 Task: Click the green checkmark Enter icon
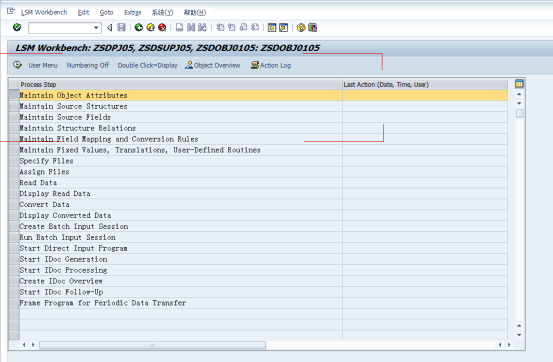click(17, 27)
